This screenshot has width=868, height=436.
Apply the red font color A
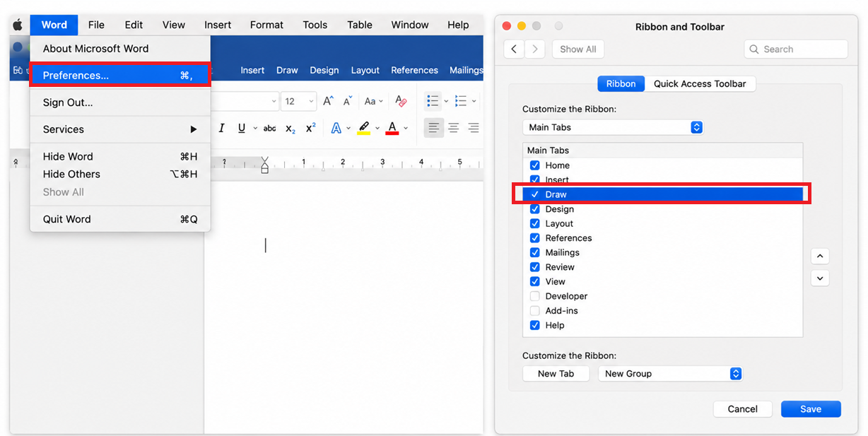pyautogui.click(x=392, y=128)
